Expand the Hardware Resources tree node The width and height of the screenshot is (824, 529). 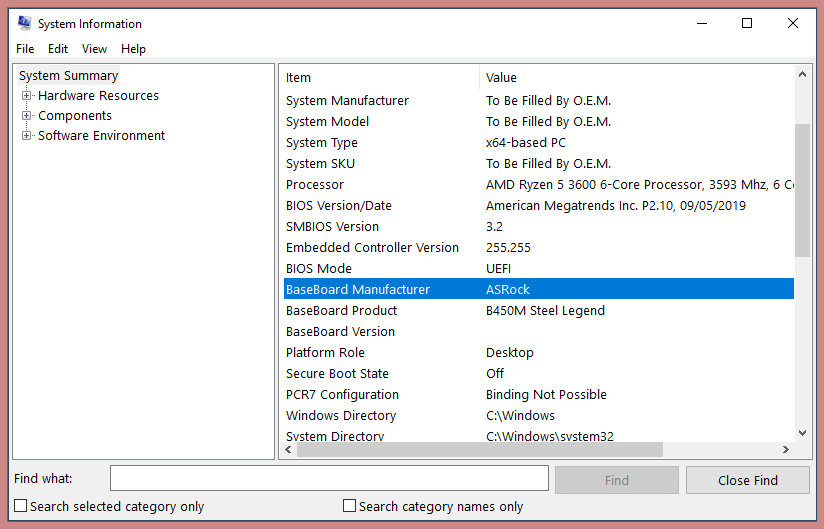coord(27,96)
